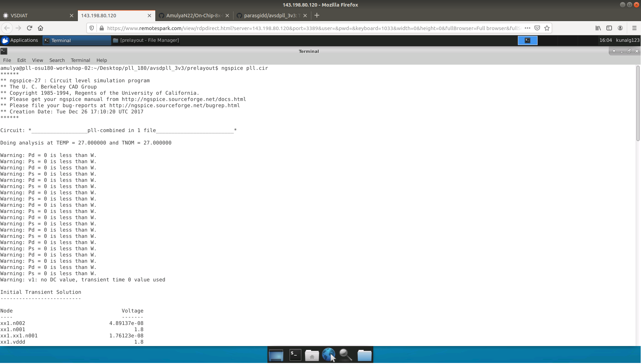Click inside the browser address bar

277,28
